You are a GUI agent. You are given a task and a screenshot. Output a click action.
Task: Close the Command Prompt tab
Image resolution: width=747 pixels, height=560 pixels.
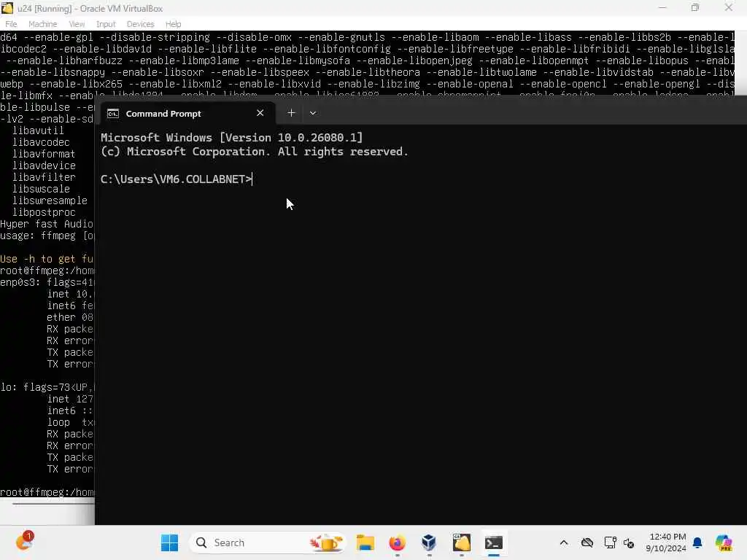260,113
